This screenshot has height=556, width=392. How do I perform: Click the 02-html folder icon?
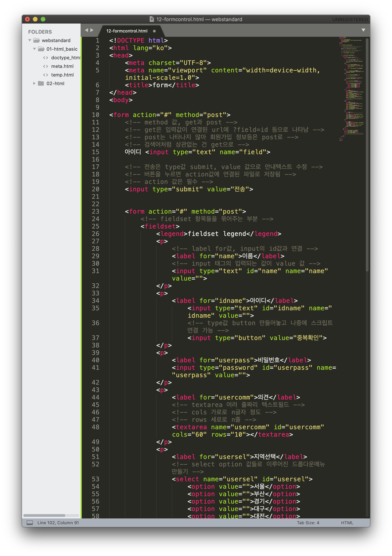coord(41,84)
